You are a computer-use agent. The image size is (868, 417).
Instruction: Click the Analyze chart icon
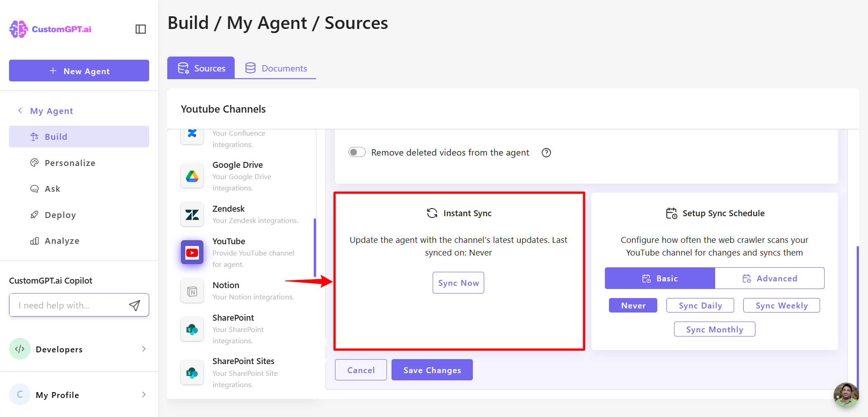(34, 241)
